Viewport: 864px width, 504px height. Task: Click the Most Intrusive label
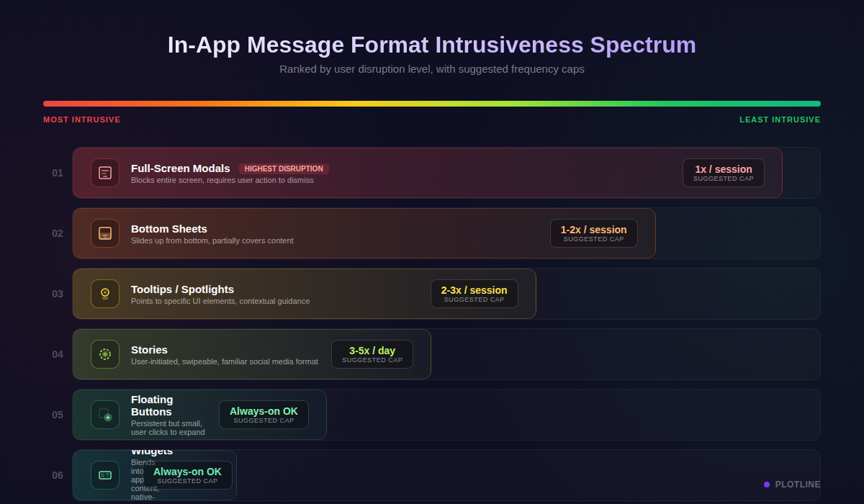(82, 120)
